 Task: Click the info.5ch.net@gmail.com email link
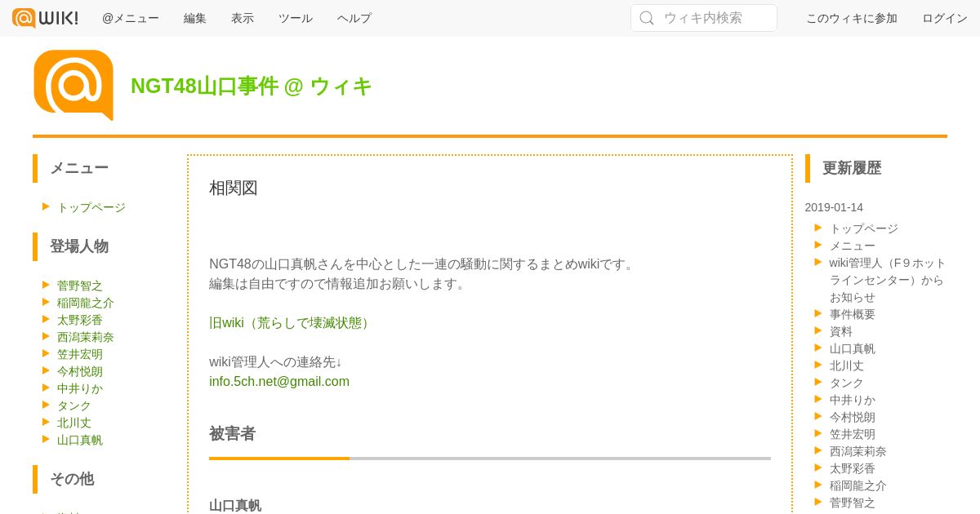click(x=279, y=382)
